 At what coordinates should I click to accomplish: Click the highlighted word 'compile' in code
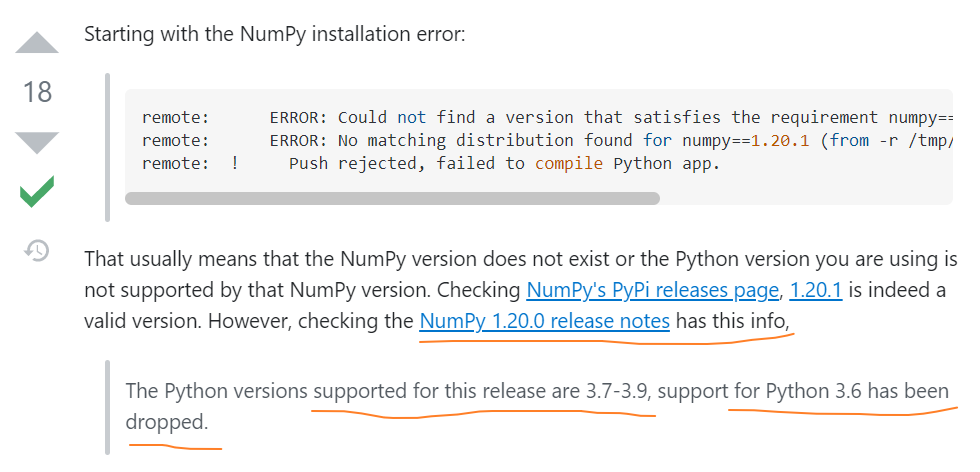(x=568, y=163)
